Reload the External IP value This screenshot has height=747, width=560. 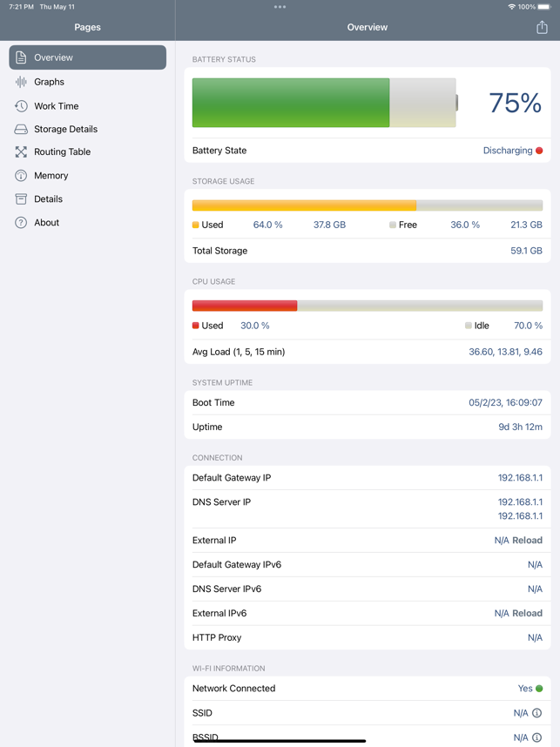(x=527, y=541)
